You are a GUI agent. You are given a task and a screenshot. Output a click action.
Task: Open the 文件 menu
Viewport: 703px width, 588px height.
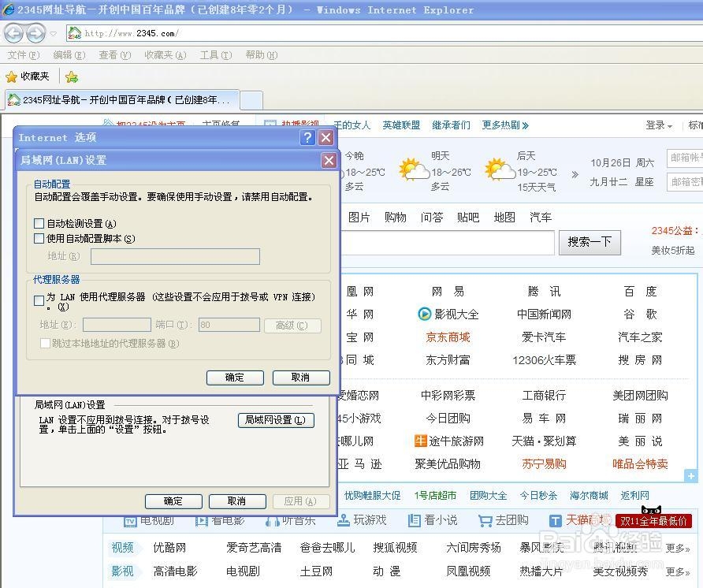24,55
